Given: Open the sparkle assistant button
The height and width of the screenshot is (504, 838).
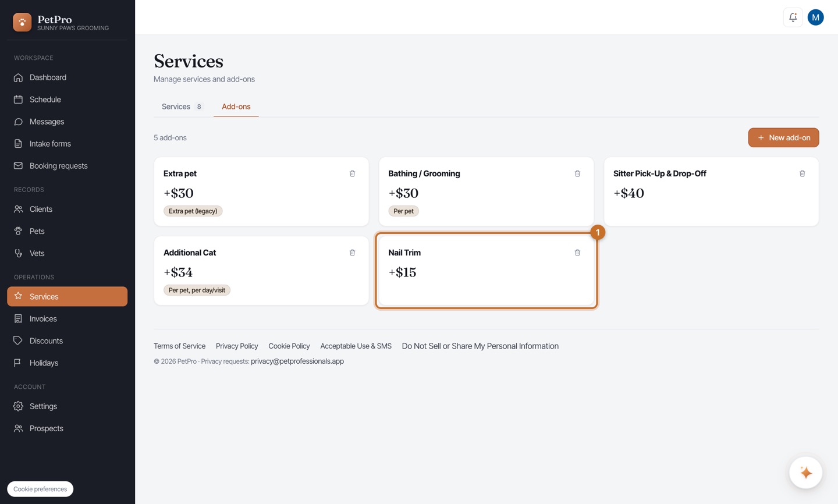Looking at the screenshot, I should click(x=805, y=473).
